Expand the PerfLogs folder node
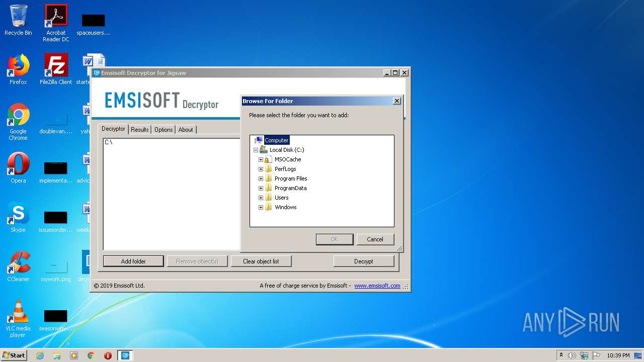The width and height of the screenshot is (644, 362). coord(261,169)
